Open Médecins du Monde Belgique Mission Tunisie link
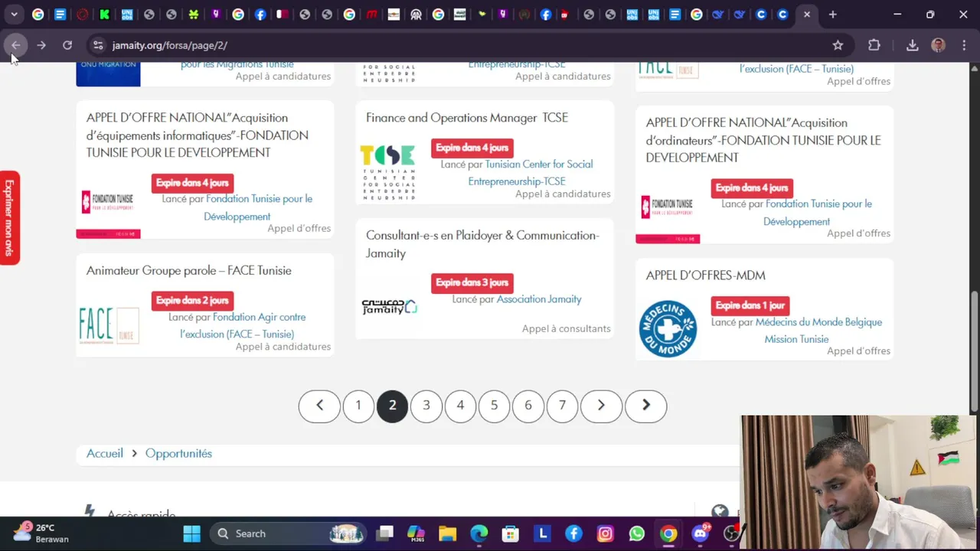This screenshot has width=980, height=551. [818, 331]
